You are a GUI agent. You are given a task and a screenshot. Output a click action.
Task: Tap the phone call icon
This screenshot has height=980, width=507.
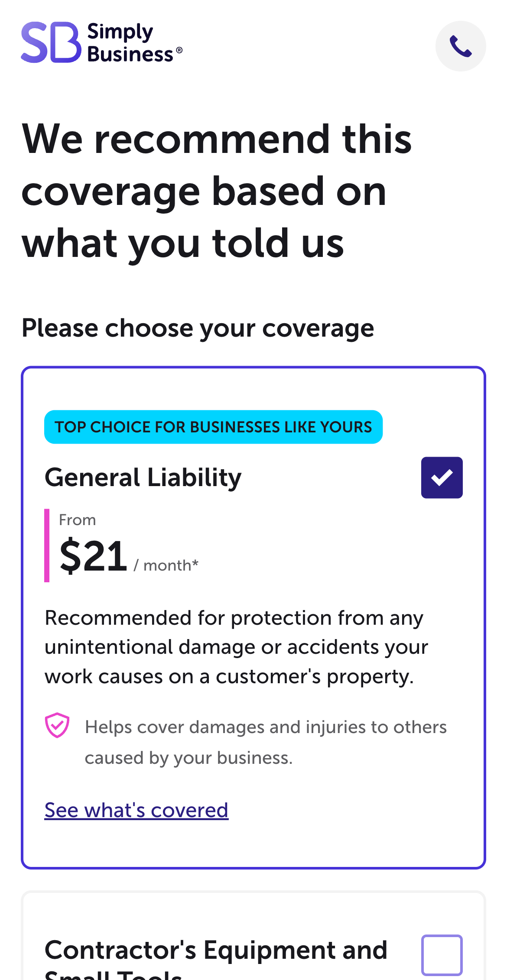(x=460, y=46)
